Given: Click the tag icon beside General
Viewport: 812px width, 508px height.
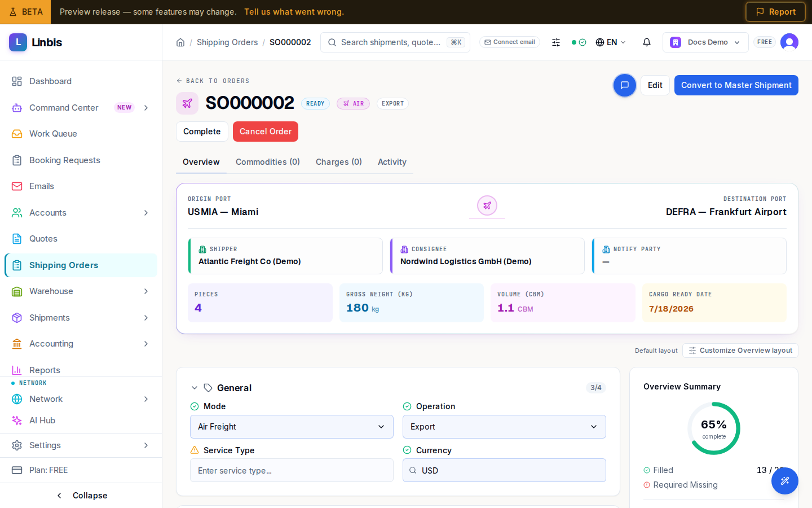Looking at the screenshot, I should pyautogui.click(x=208, y=388).
